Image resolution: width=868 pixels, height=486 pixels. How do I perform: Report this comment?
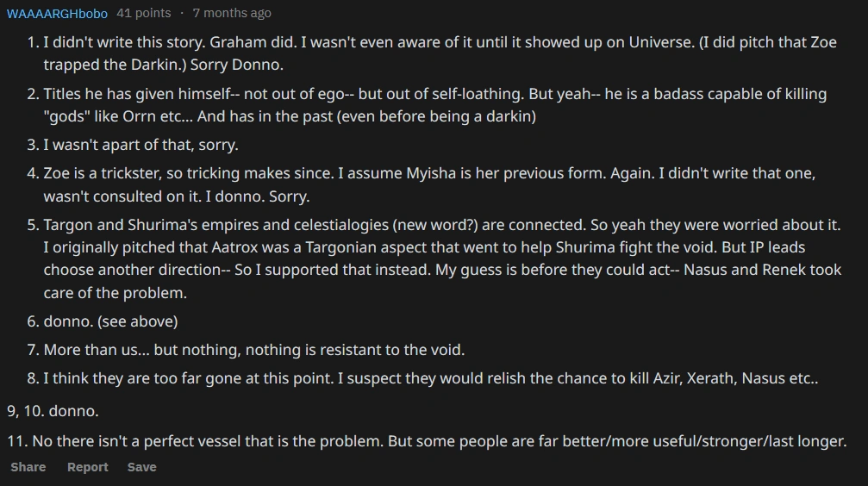[x=88, y=467]
